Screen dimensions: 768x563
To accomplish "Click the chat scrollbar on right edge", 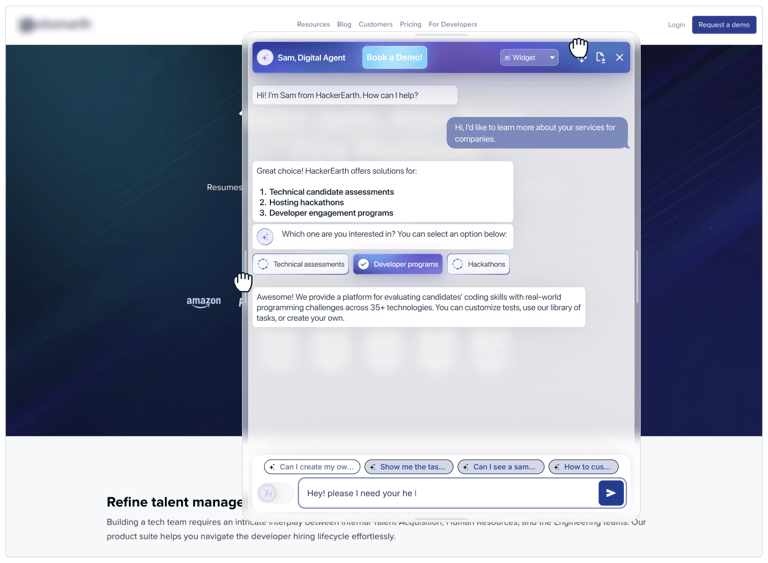I will point(637,277).
